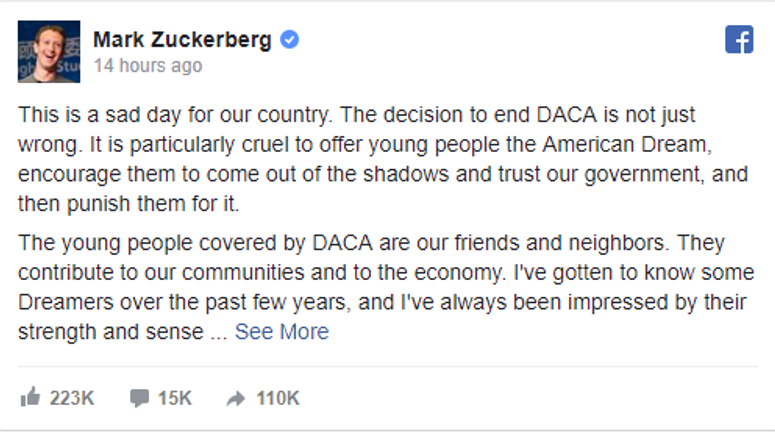Click the phrase strength and sense
The width and height of the screenshot is (775, 433).
pyautogui.click(x=111, y=332)
